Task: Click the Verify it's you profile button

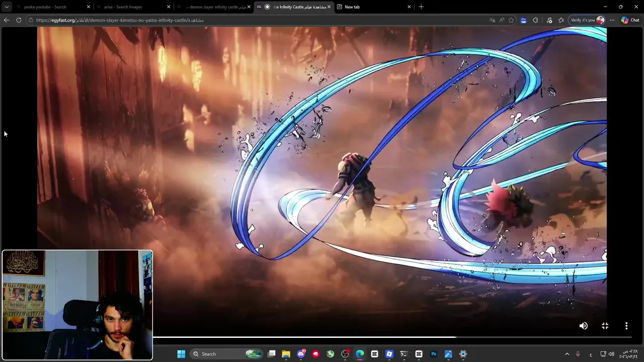Action: [x=587, y=20]
